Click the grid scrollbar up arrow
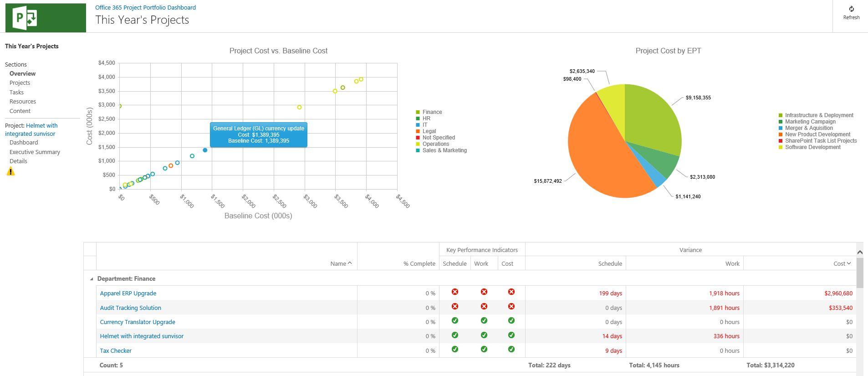The image size is (868, 376). tap(860, 252)
